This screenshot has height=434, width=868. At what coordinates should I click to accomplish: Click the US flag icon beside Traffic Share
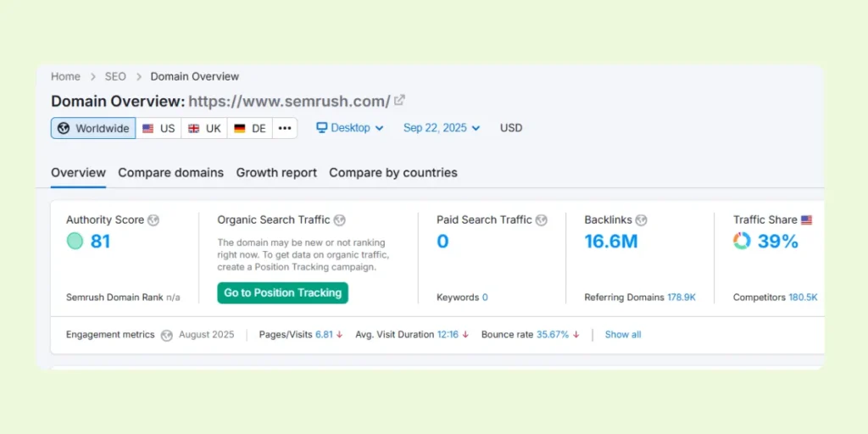point(807,220)
